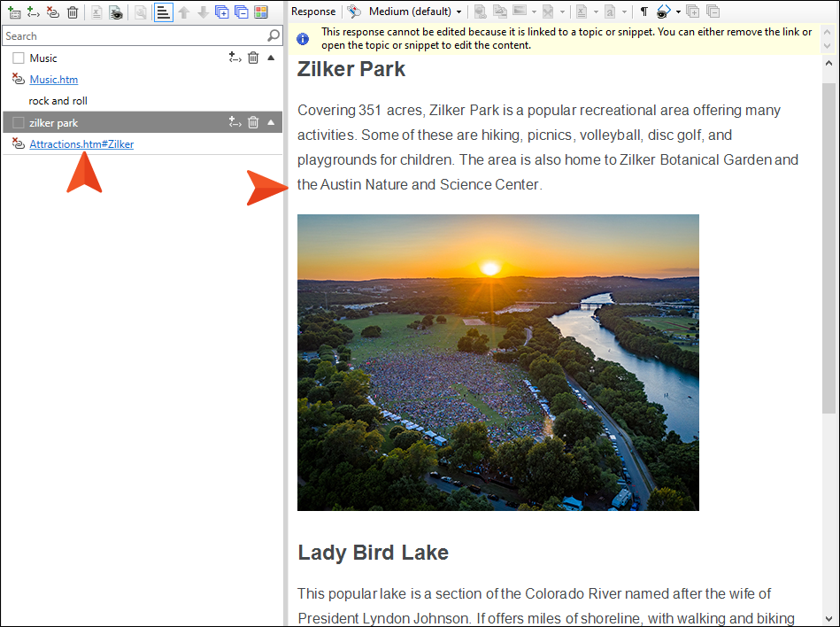840x627 pixels.
Task: Click the move up arrow icon
Action: pos(184,12)
